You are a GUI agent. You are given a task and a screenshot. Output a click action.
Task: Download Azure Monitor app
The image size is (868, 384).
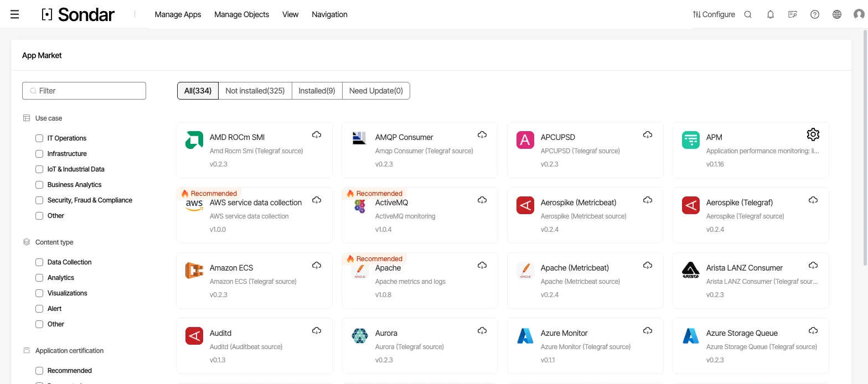[x=648, y=331]
